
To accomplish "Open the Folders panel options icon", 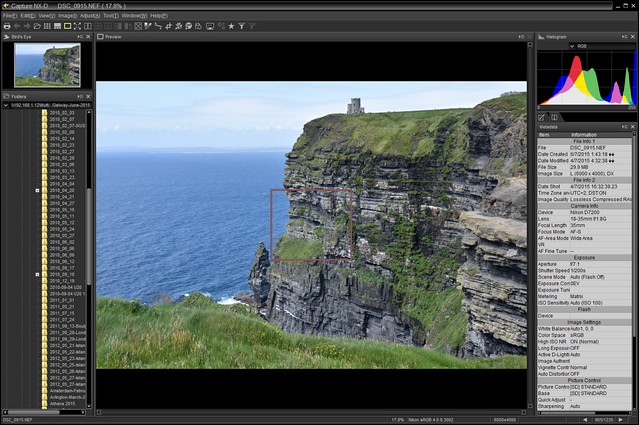I will (80, 97).
